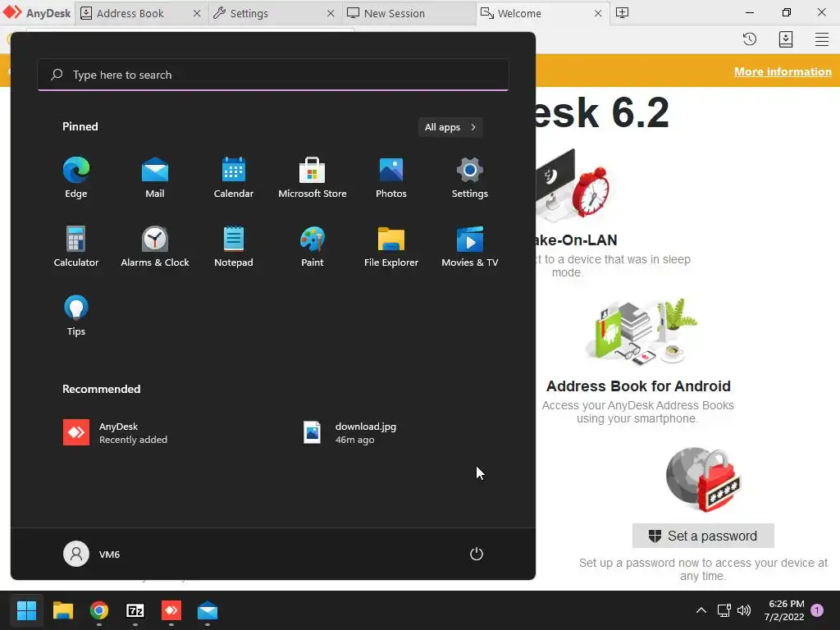Open File Explorer from taskbar
The height and width of the screenshot is (630, 840).
coord(62,610)
